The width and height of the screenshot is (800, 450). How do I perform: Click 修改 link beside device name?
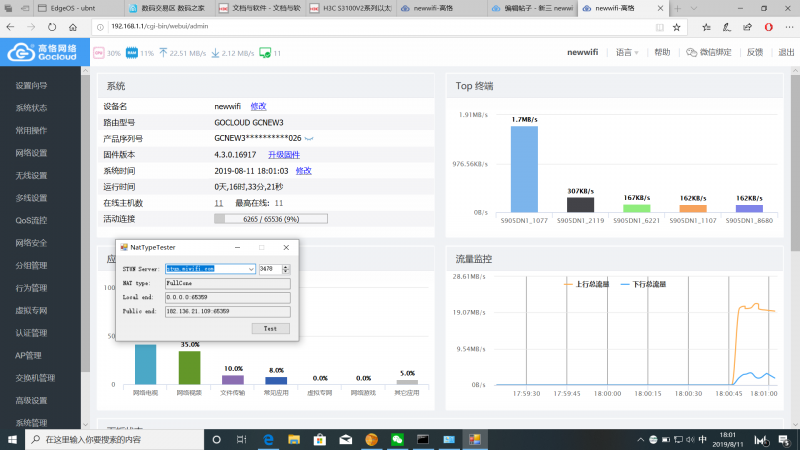[x=258, y=106]
